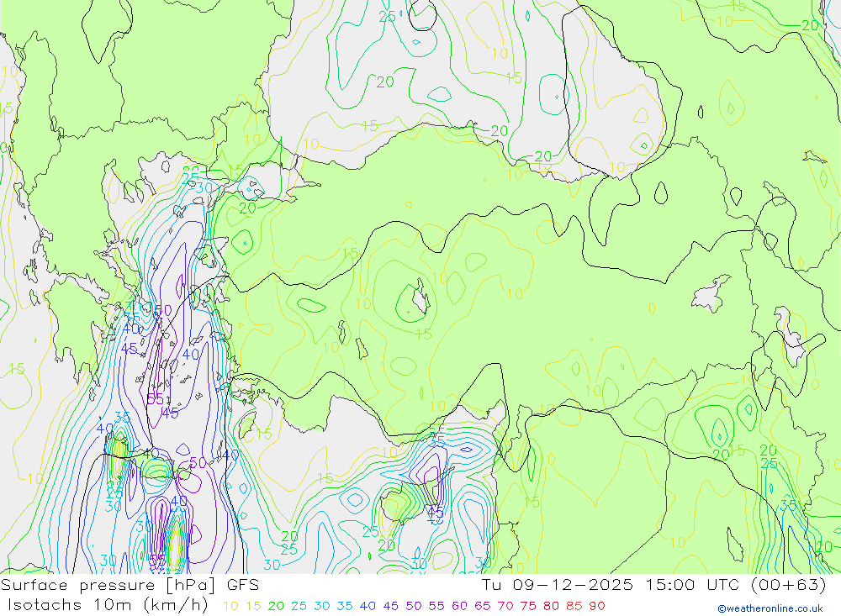
Task: Click the "Tu 09-12-2025 15:00 UTC (00+63)" timestamp
Action: tap(654, 585)
